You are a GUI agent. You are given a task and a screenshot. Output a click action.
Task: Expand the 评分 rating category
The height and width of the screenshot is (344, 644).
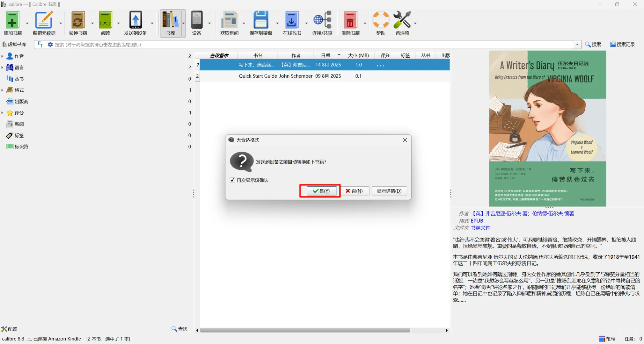[2, 113]
